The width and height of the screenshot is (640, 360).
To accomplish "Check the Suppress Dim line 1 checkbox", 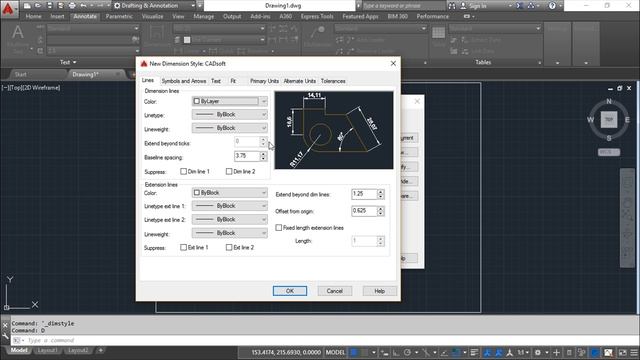I will (183, 171).
